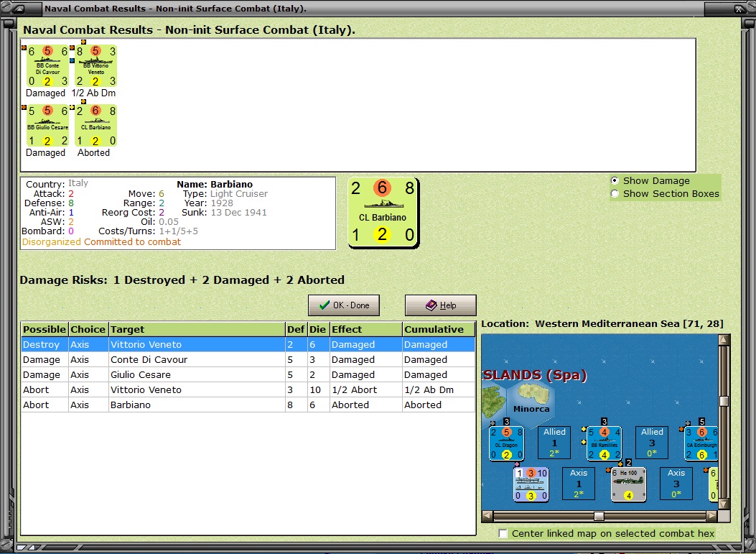Select small CL Barbiano counter in results list
Viewport: 756px width, 554px height.
pyautogui.click(x=96, y=126)
